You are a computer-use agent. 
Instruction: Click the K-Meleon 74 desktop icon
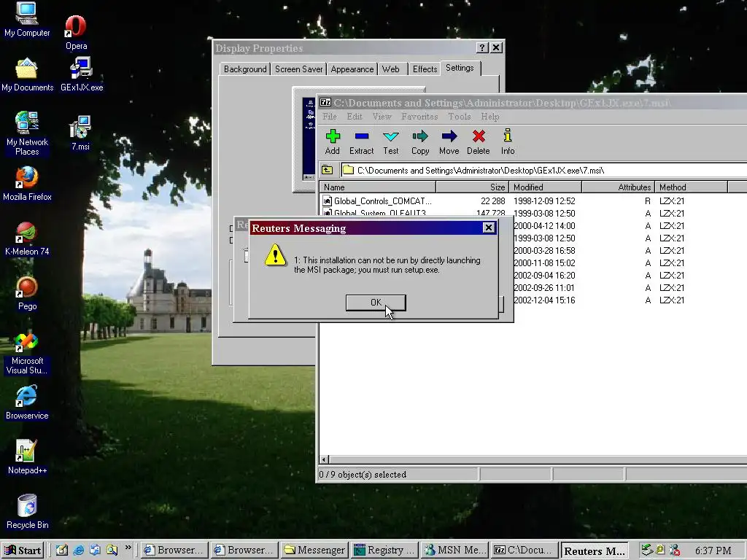[x=27, y=238]
